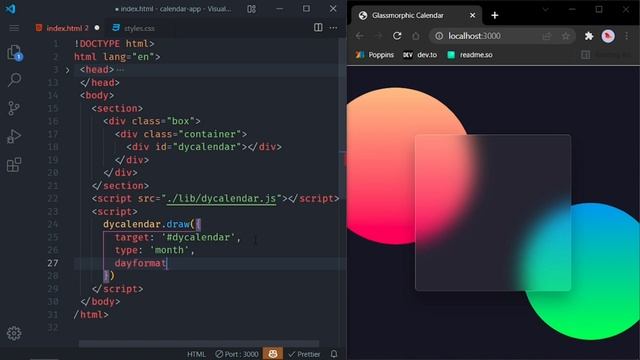The image size is (640, 360).
Task: Reload the localhost page
Action: [397, 36]
